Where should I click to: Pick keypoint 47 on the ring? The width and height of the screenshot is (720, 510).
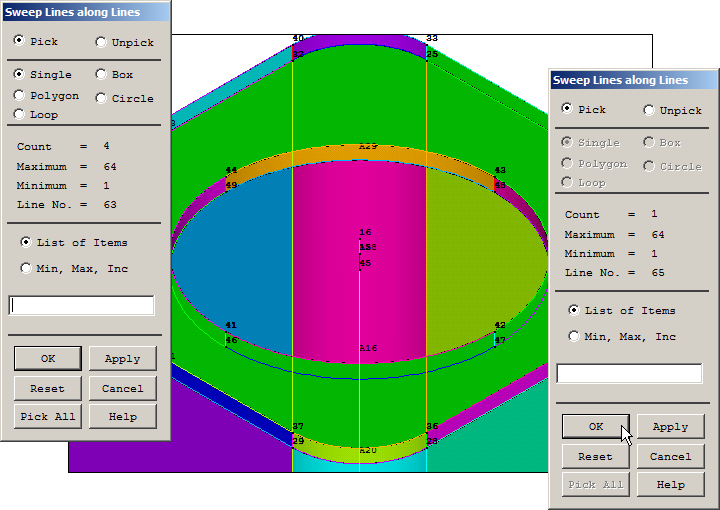(500, 340)
